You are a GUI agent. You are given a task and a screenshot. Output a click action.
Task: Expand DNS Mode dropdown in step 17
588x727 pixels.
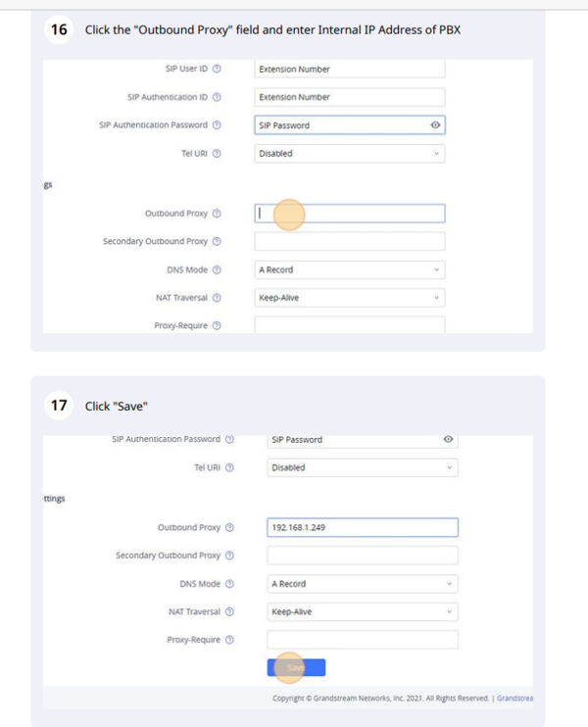pyautogui.click(x=362, y=584)
